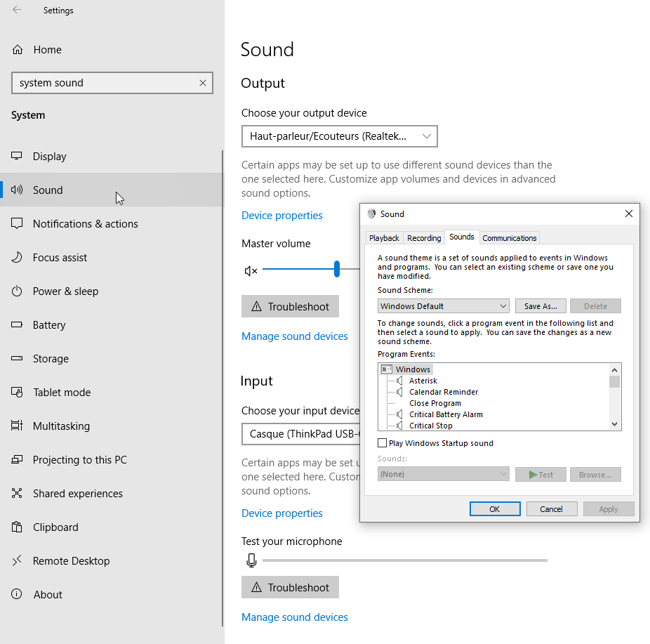Adjust the Master volume slider
This screenshot has height=644, width=650.
336,269
